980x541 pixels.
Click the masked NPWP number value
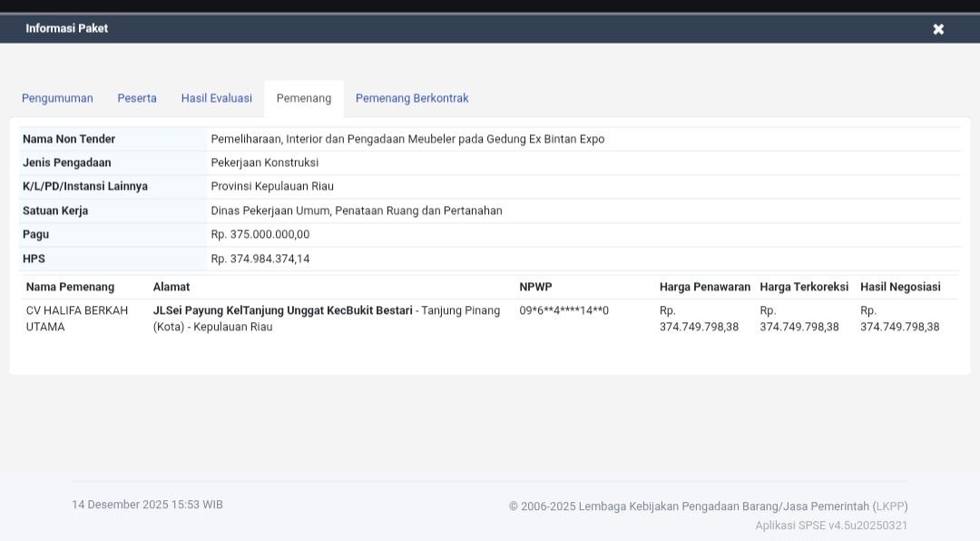(x=563, y=310)
